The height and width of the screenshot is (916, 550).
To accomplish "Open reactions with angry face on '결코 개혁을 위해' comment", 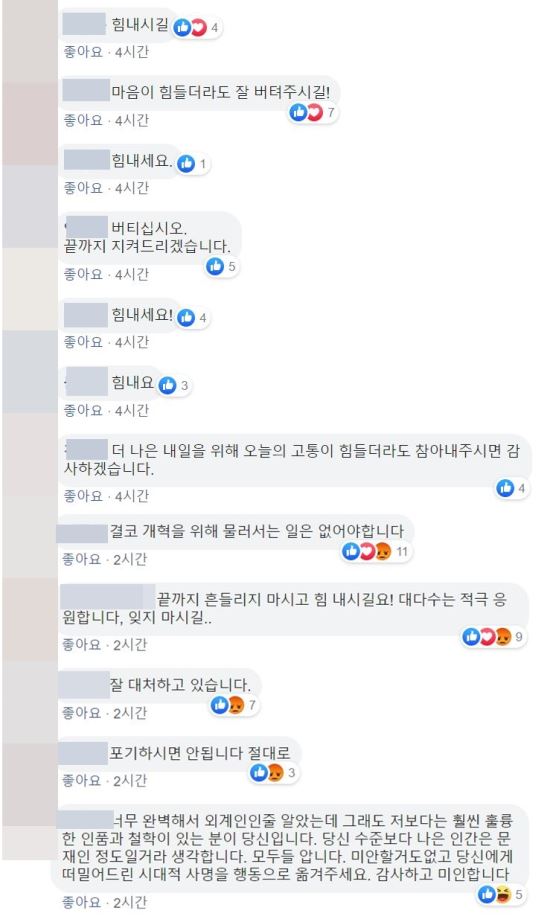I will [x=376, y=551].
